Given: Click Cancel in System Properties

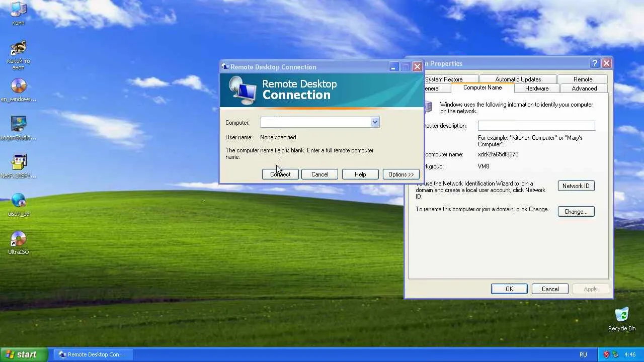Looking at the screenshot, I should [x=550, y=289].
